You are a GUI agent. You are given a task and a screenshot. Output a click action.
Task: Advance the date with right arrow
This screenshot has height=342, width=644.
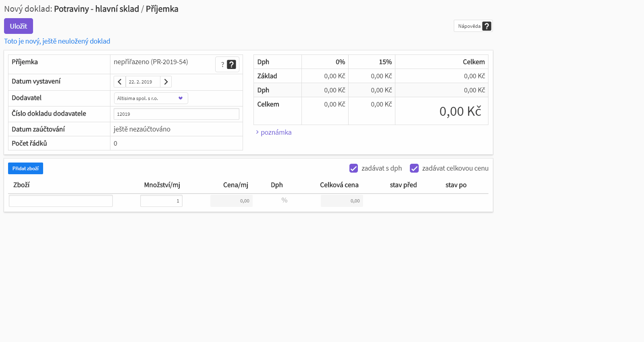click(x=166, y=82)
